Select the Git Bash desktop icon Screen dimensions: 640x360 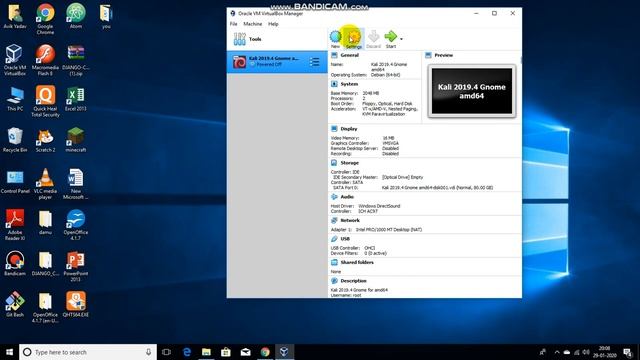pyautogui.click(x=15, y=304)
